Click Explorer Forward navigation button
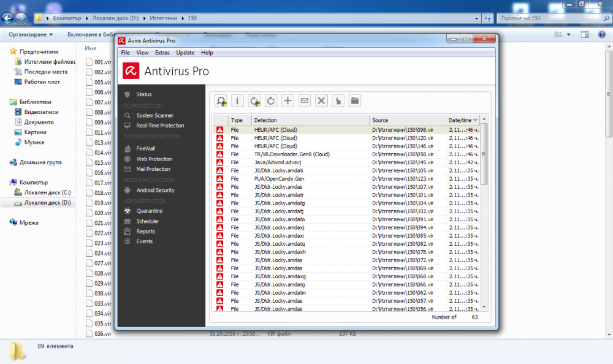The width and height of the screenshot is (613, 364). [21, 18]
